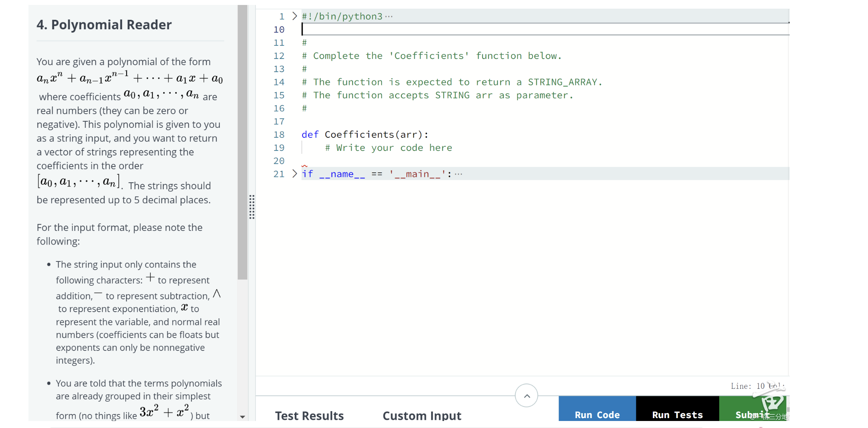Click the 'def Coefficients(arr):' code line

click(365, 134)
